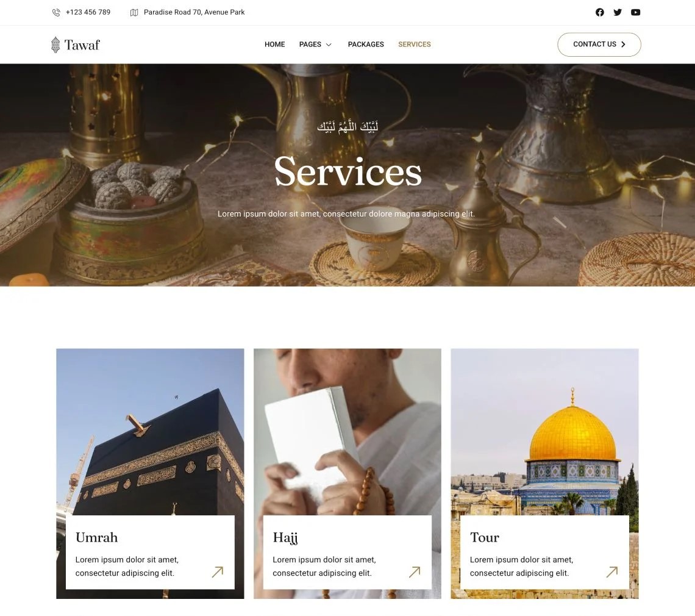The image size is (695, 616).
Task: Select the Services menu item
Action: pyautogui.click(x=415, y=45)
